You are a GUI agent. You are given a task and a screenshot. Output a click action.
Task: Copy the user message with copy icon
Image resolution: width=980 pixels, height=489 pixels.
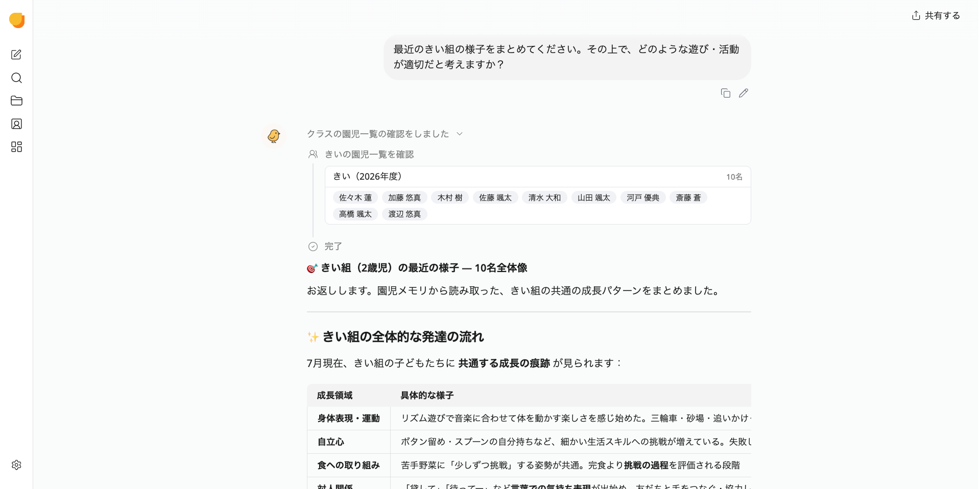pos(725,93)
